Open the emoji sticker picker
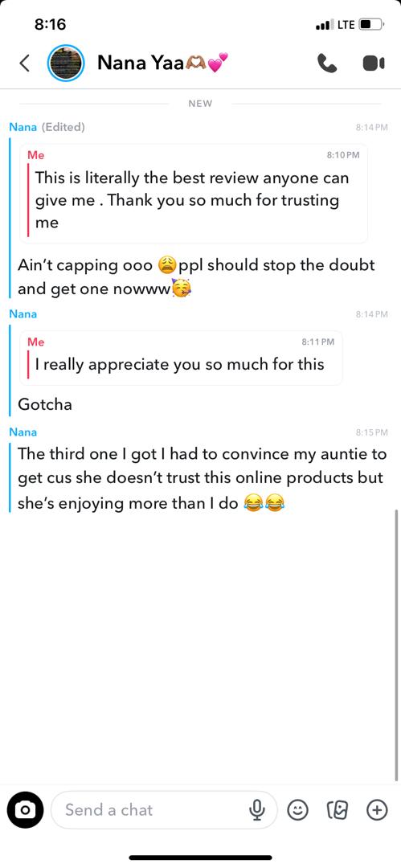The height and width of the screenshot is (868, 401). (x=297, y=810)
